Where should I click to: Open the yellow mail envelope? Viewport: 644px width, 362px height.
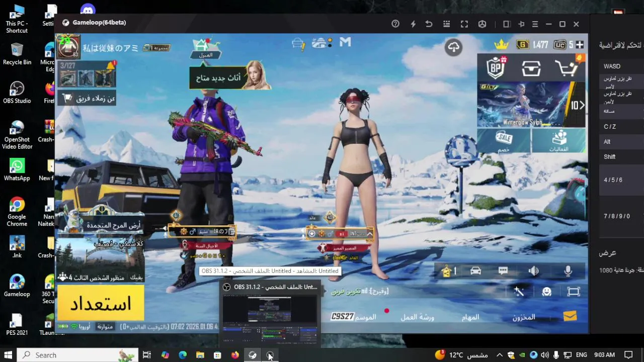tap(570, 316)
